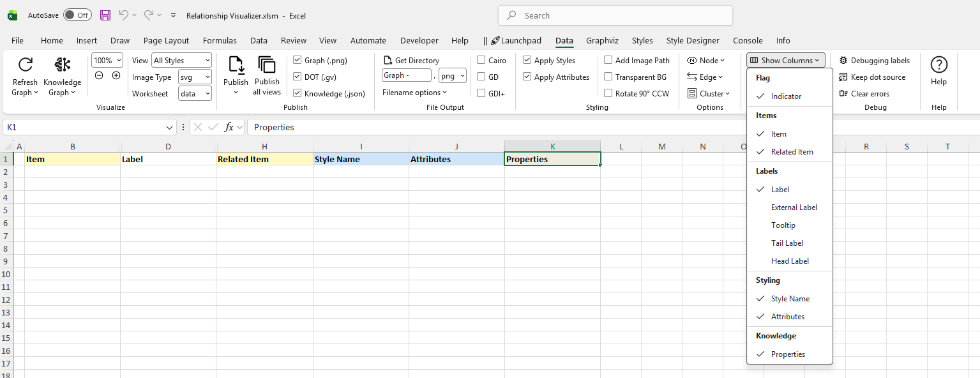Click the zoom in plus icon

tap(116, 75)
